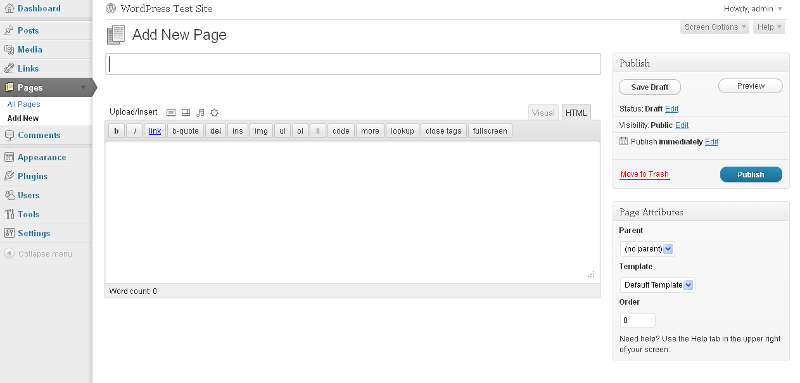The height and width of the screenshot is (383, 800).
Task: Click the close tags button
Action: coord(443,131)
